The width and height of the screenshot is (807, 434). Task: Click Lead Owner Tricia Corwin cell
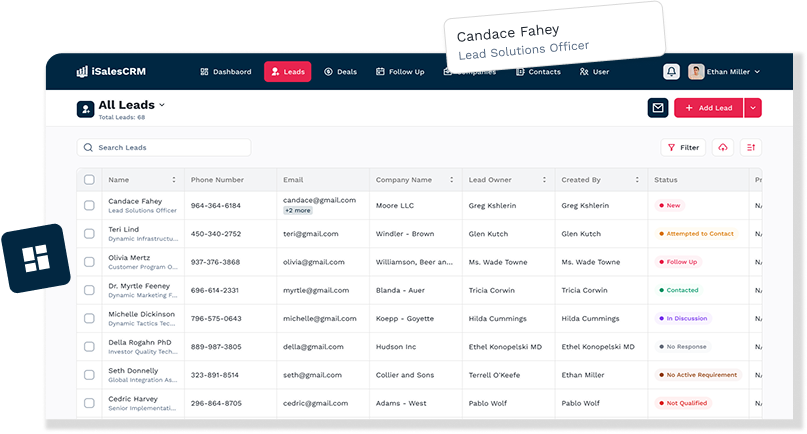492,290
